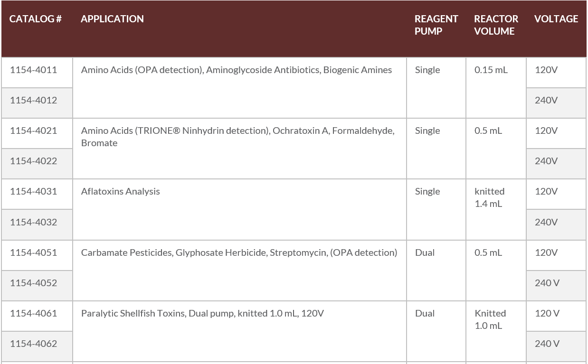Click the CATALOG # column header
Screen dimensions: 588x364
tap(36, 19)
